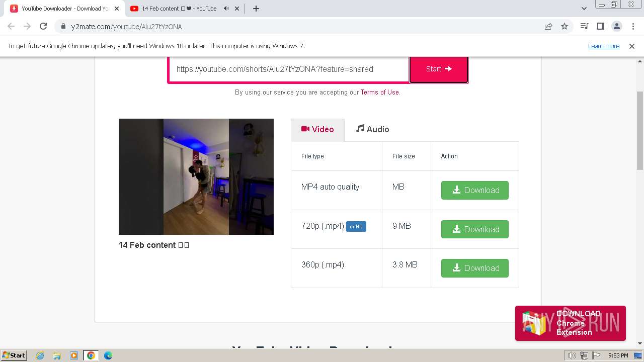This screenshot has width=644, height=362.
Task: Dismiss the Chrome update notification bar
Action: point(632,46)
